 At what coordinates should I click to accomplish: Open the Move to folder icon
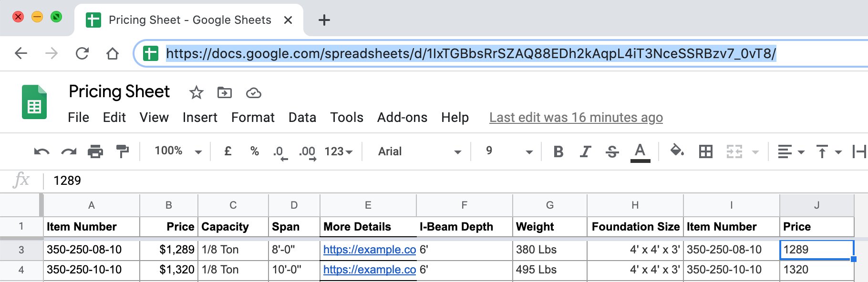click(x=224, y=92)
